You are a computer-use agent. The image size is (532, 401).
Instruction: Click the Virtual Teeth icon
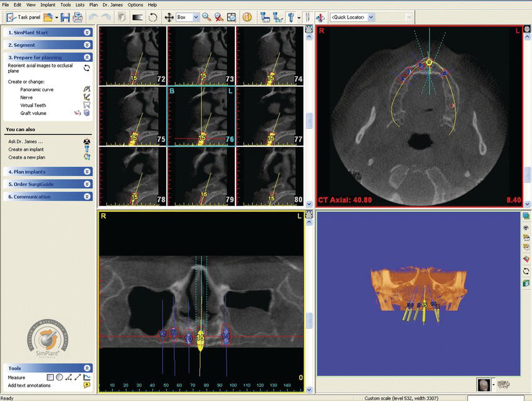(x=87, y=106)
